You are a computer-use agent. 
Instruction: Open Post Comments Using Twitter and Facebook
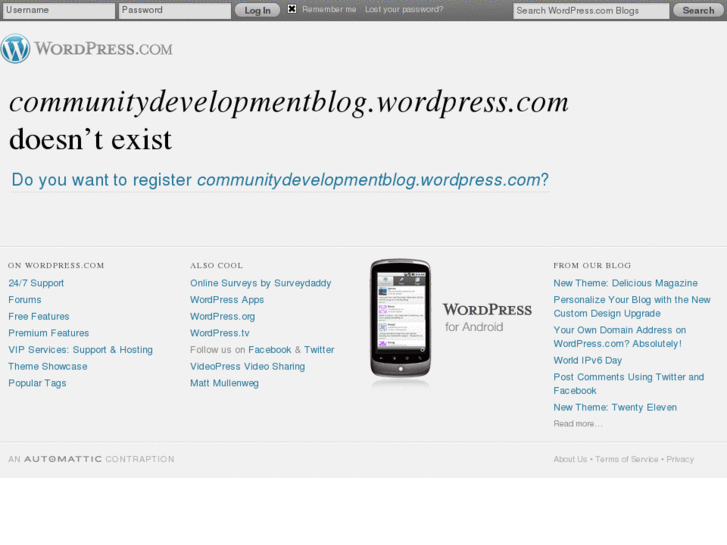click(628, 384)
